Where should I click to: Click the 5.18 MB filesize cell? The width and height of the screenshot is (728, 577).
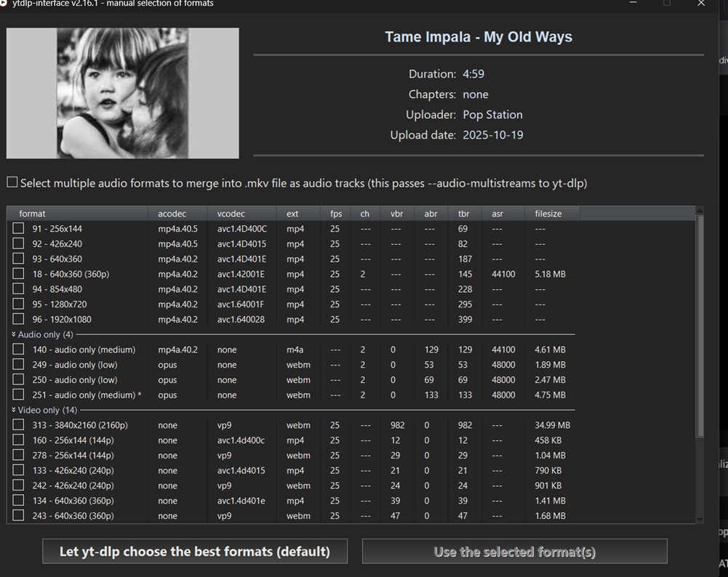point(550,274)
